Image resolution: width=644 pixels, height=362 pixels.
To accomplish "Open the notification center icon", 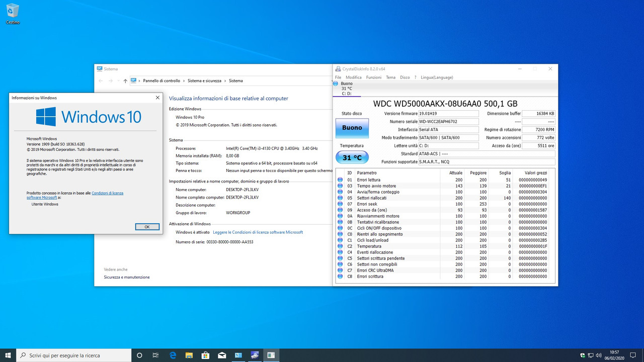I will [633, 355].
